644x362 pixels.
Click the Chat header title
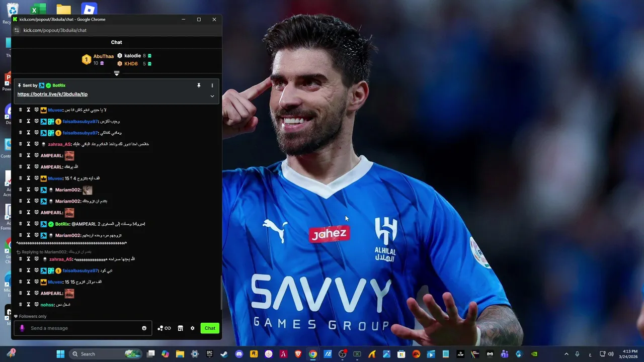[116, 42]
